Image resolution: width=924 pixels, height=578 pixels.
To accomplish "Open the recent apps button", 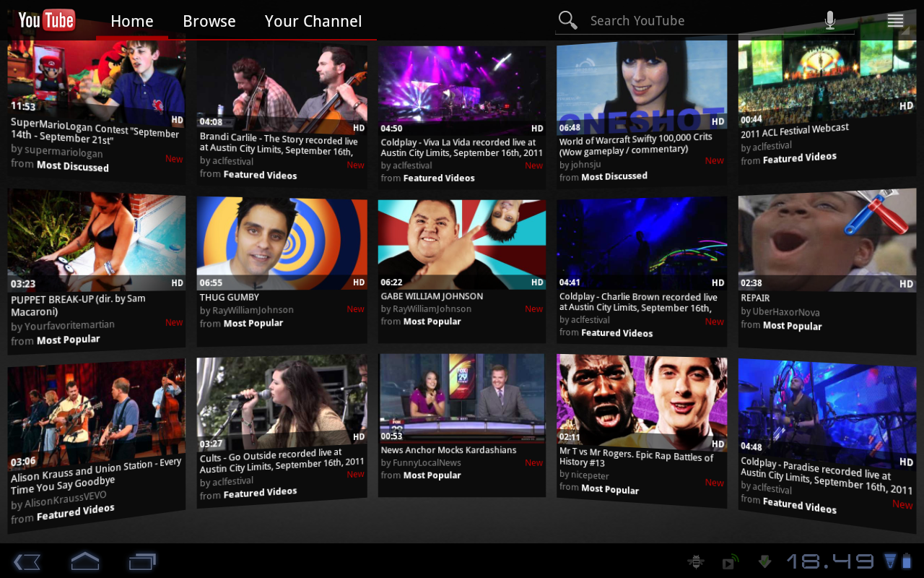I will (x=142, y=561).
